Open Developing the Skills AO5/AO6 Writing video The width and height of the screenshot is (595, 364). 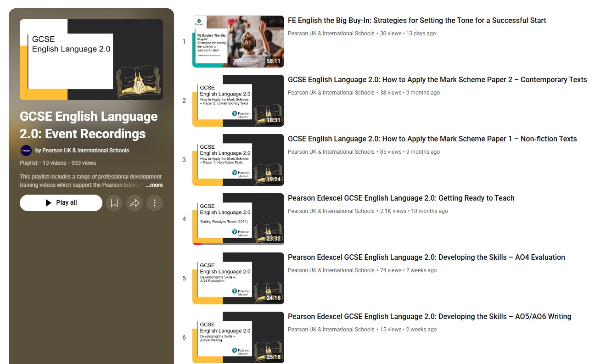[x=429, y=317]
